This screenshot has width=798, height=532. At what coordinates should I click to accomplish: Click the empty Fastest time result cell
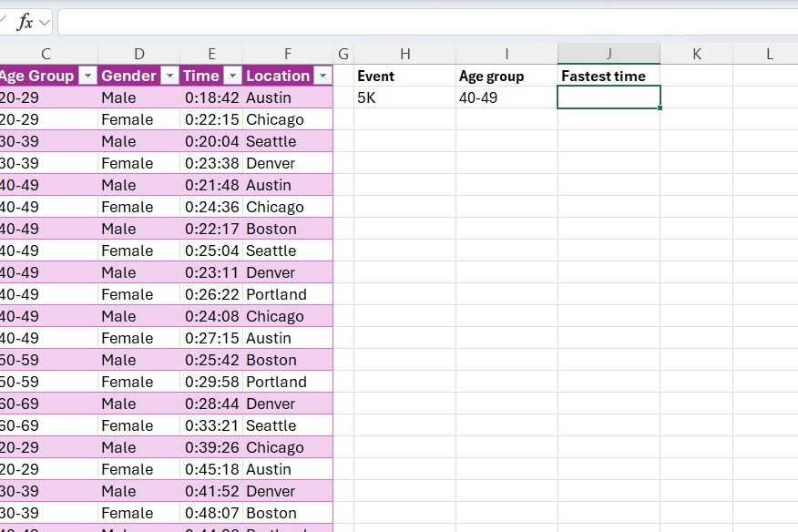coord(609,97)
